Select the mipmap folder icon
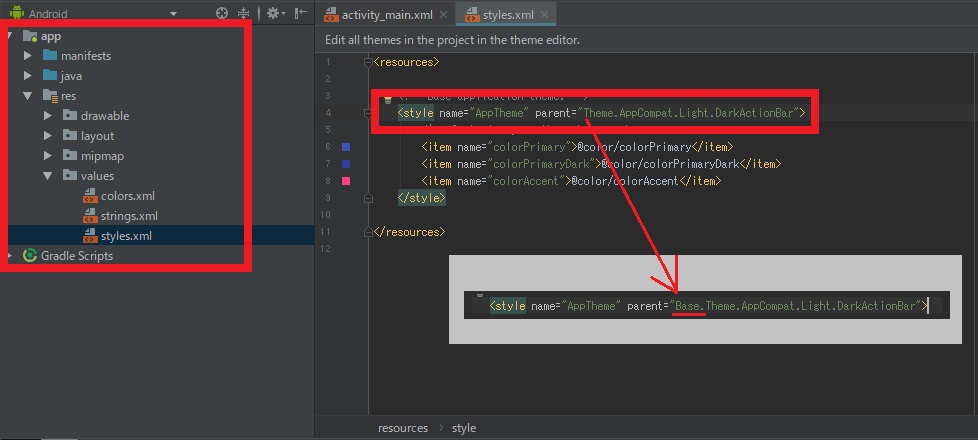Image resolution: width=978 pixels, height=440 pixels. coord(70,155)
